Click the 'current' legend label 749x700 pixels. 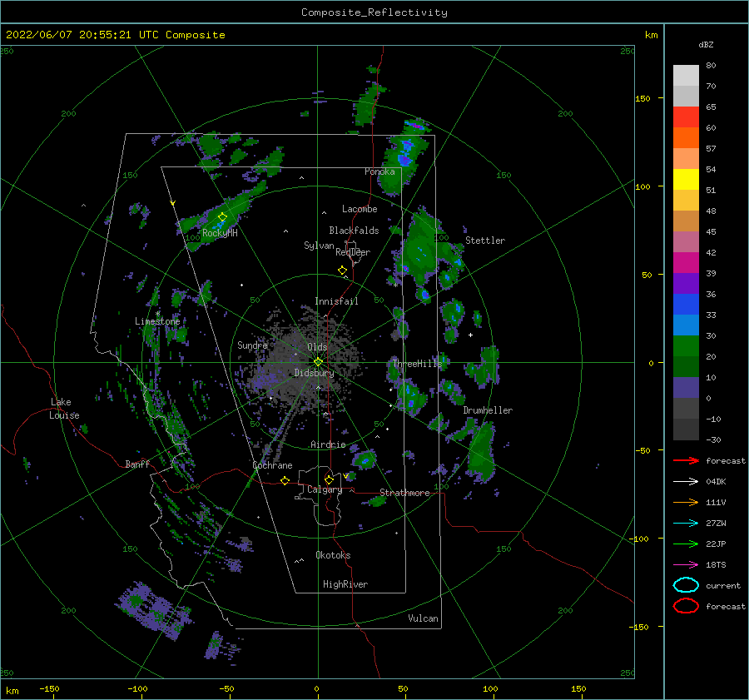tap(723, 586)
